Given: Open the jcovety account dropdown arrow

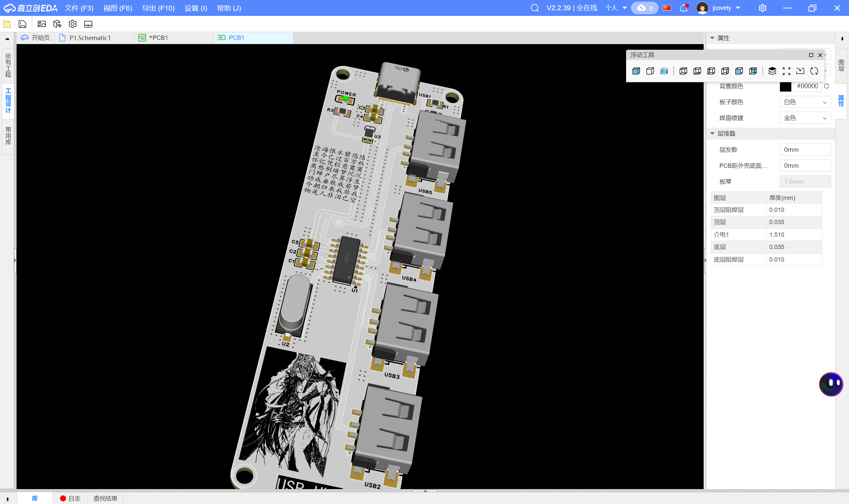Looking at the screenshot, I should (738, 8).
